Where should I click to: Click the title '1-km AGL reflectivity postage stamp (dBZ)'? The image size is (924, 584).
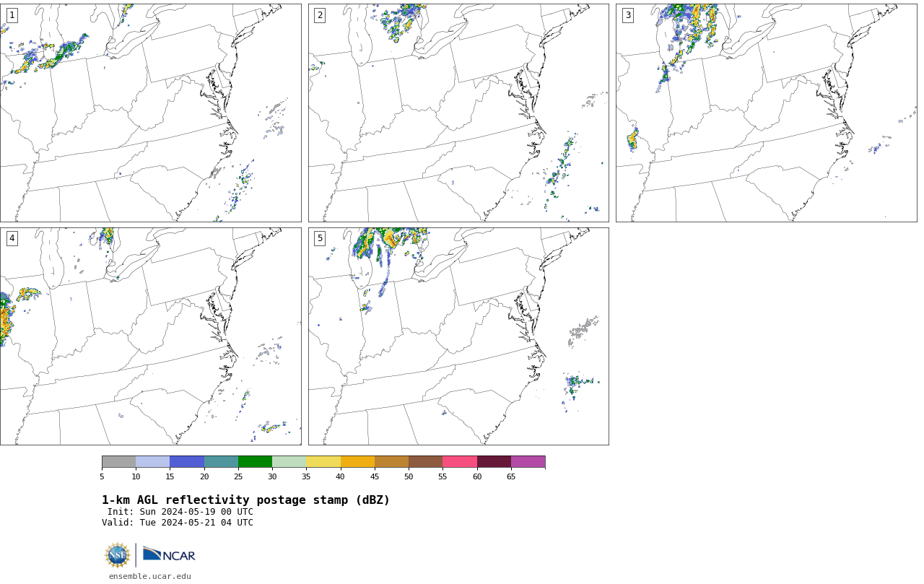pyautogui.click(x=245, y=500)
